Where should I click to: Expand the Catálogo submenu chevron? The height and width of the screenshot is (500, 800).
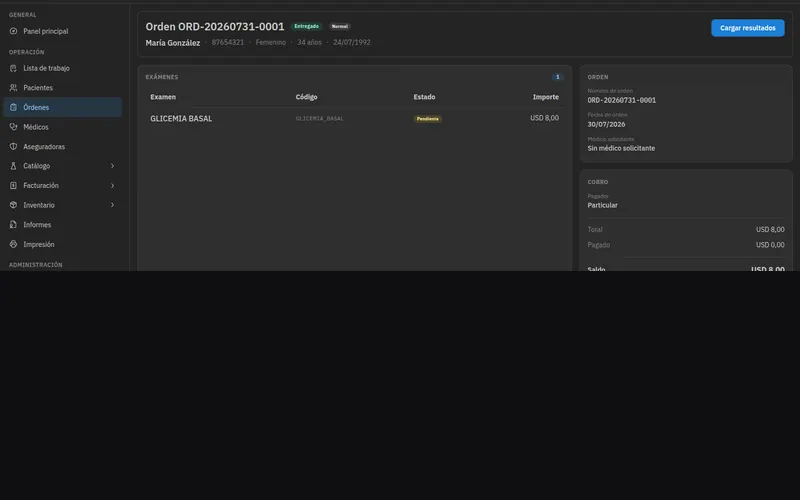112,166
